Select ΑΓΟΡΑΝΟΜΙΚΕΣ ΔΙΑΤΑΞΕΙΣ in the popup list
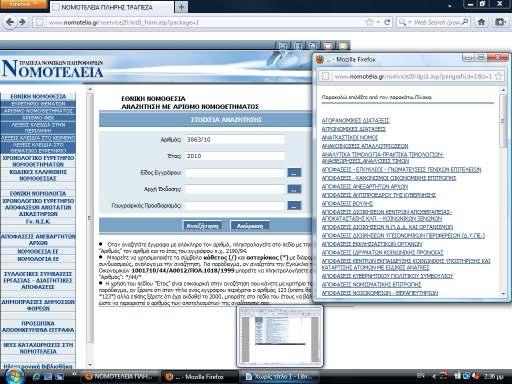This screenshot has width=512, height=384. [355, 121]
